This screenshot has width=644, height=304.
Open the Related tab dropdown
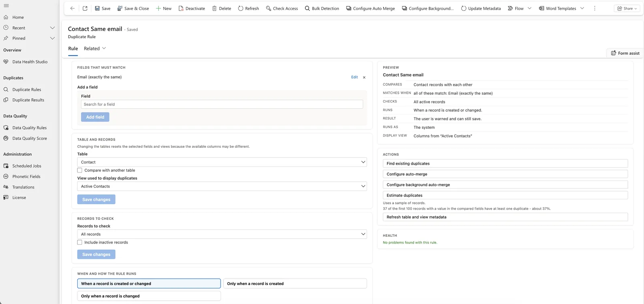[95, 49]
